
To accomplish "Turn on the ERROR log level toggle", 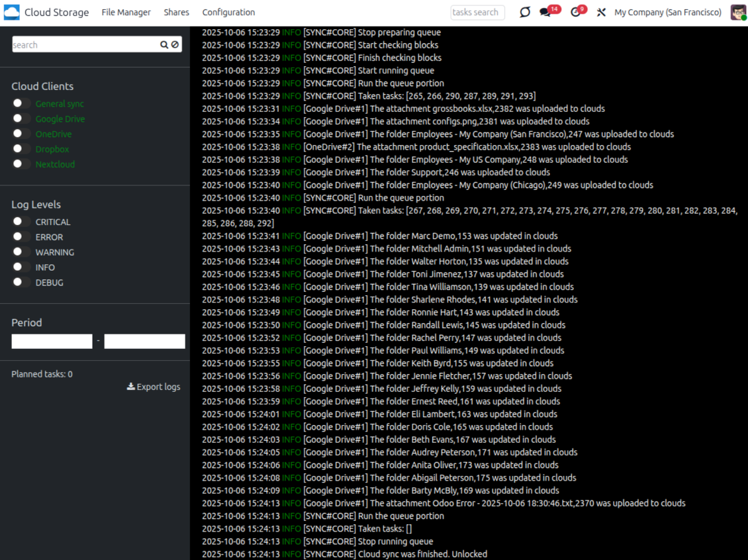I will (x=21, y=237).
